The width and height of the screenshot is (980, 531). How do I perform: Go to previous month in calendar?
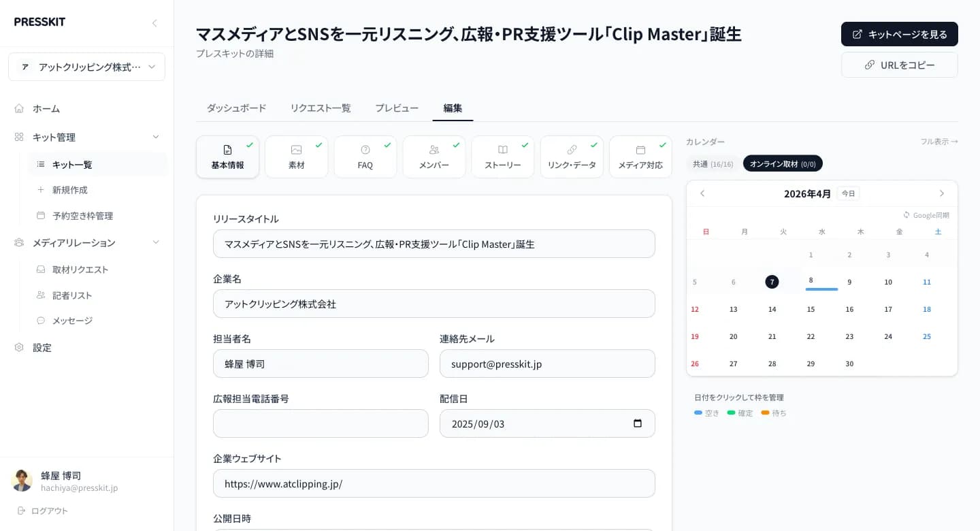[702, 193]
